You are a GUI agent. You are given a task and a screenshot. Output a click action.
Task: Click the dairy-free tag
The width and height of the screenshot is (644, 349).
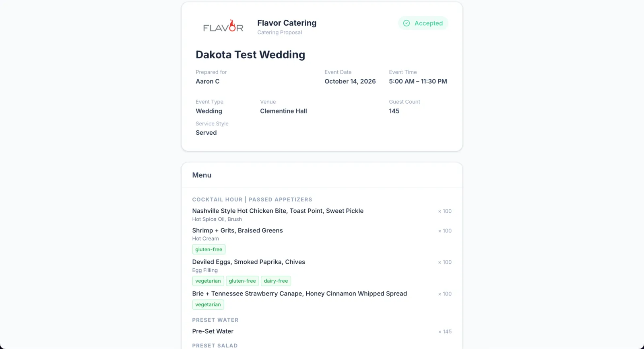point(276,281)
